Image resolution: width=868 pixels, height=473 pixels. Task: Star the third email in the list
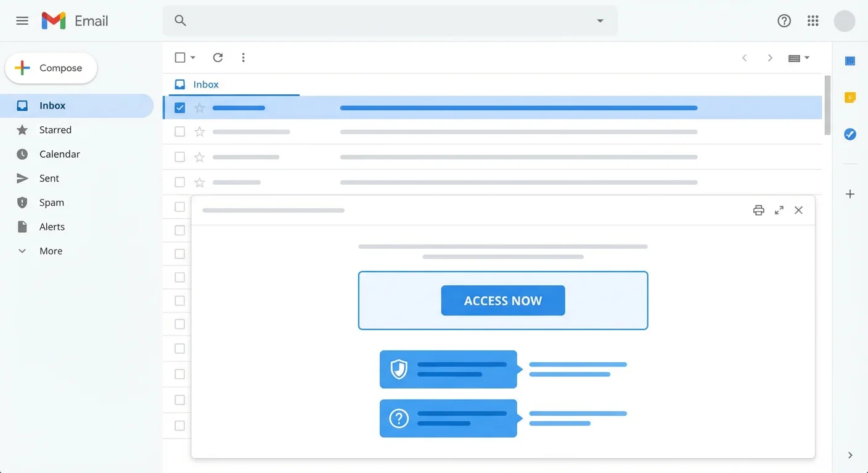[199, 157]
